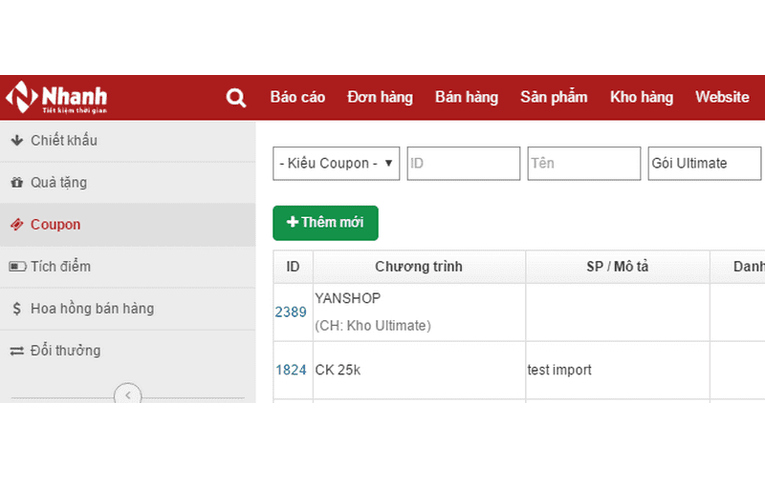Open the Bán hàng menu

click(466, 97)
